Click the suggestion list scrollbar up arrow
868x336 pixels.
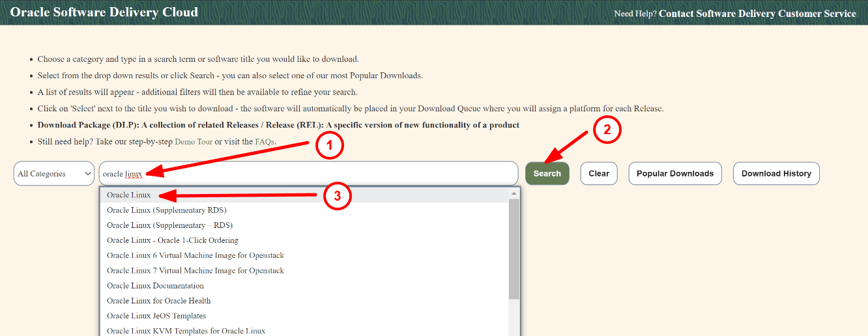pos(514,193)
